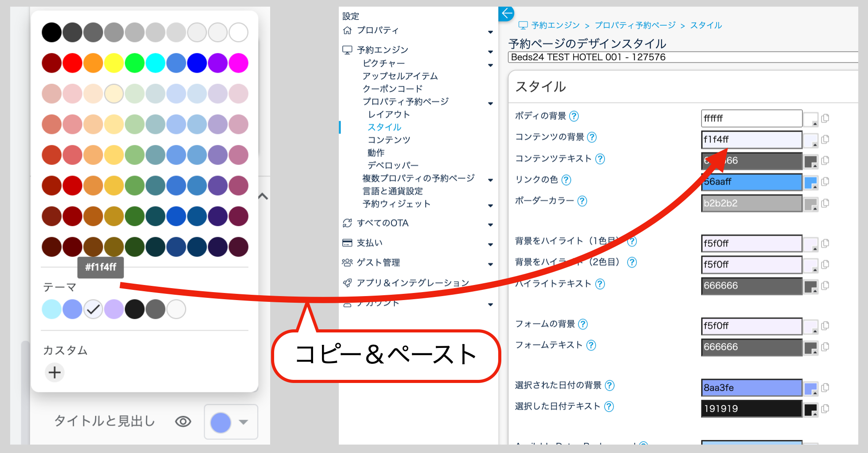868x453 pixels.
Task: Click help icon beside ボーダーカラー
Action: pyautogui.click(x=582, y=201)
